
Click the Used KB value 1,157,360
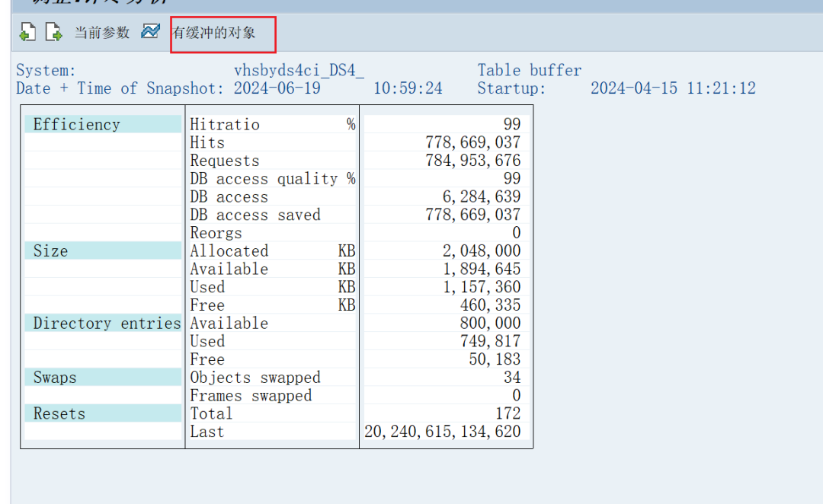pyautogui.click(x=482, y=287)
